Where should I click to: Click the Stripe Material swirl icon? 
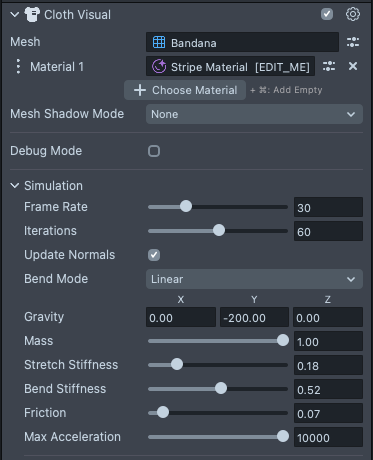(x=159, y=66)
